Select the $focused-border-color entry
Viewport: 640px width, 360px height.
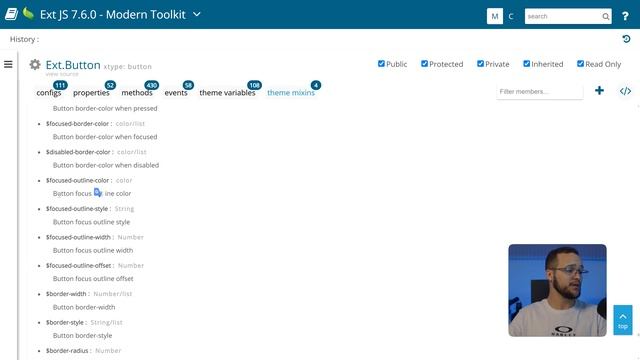point(78,124)
